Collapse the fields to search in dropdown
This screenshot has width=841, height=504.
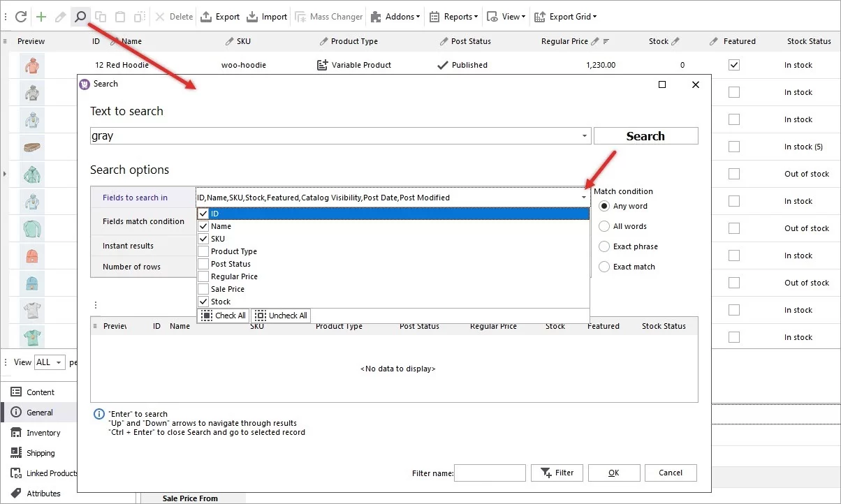tap(584, 197)
